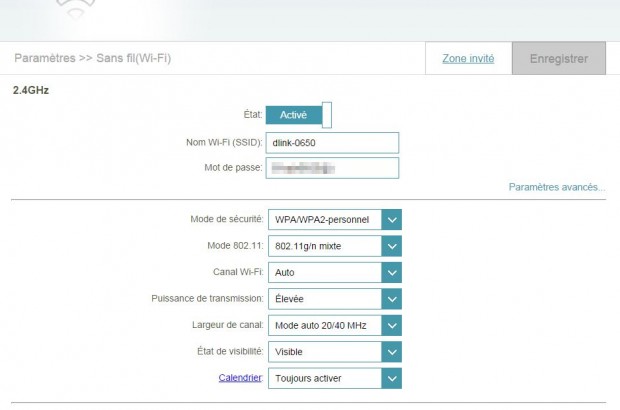The height and width of the screenshot is (410, 620).
Task: Open the Largeur de canal value field
Action: coord(324,325)
